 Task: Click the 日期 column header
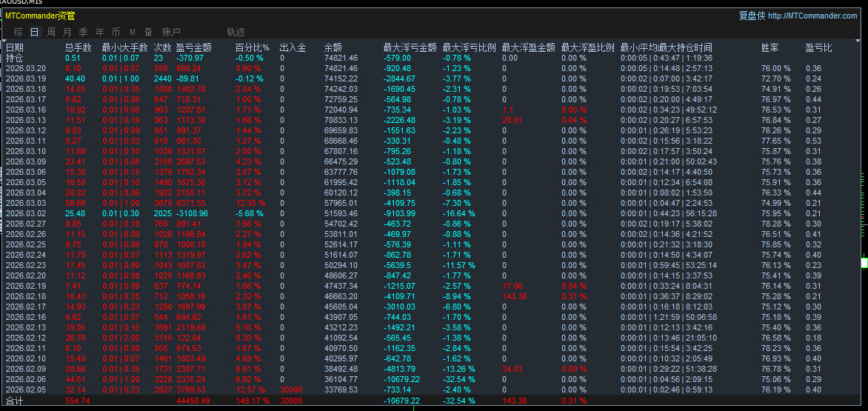[15, 47]
